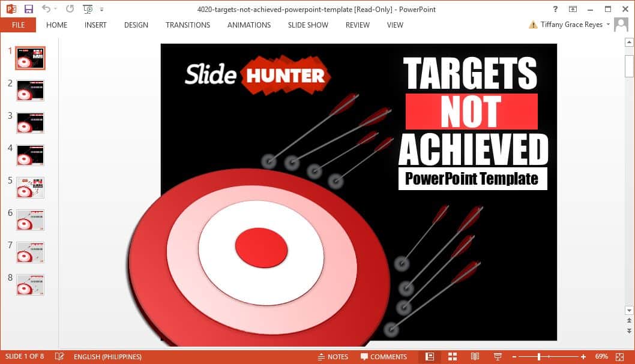This screenshot has width=635, height=364.
Task: Toggle the Notes pane
Action: (x=334, y=356)
